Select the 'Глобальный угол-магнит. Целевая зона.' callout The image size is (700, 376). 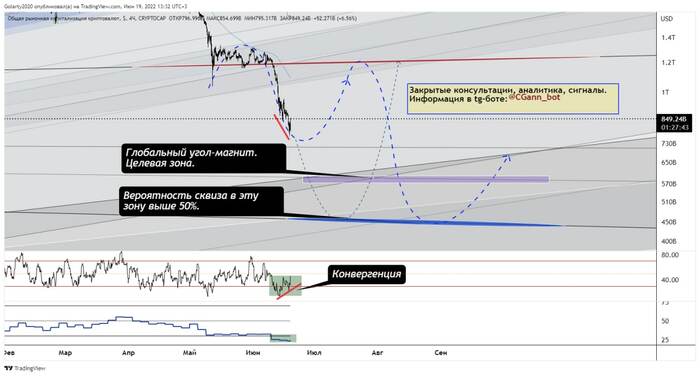[x=204, y=158]
